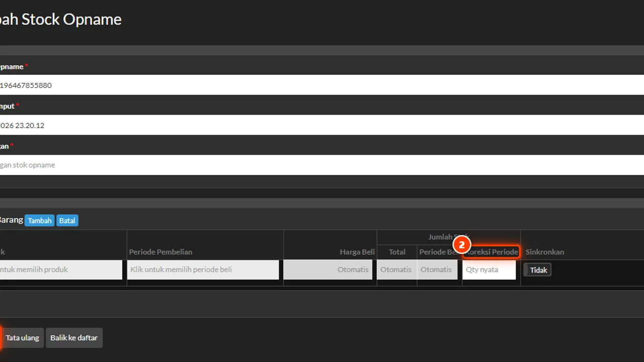Click the Total Otomatis field
Viewport: 644px width, 362px height.
click(396, 269)
